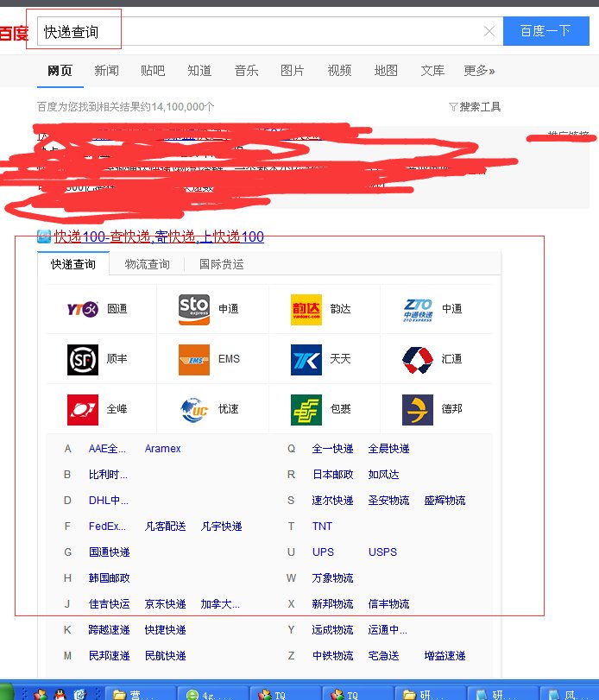Choose the 信丰物流 link

pos(388,604)
